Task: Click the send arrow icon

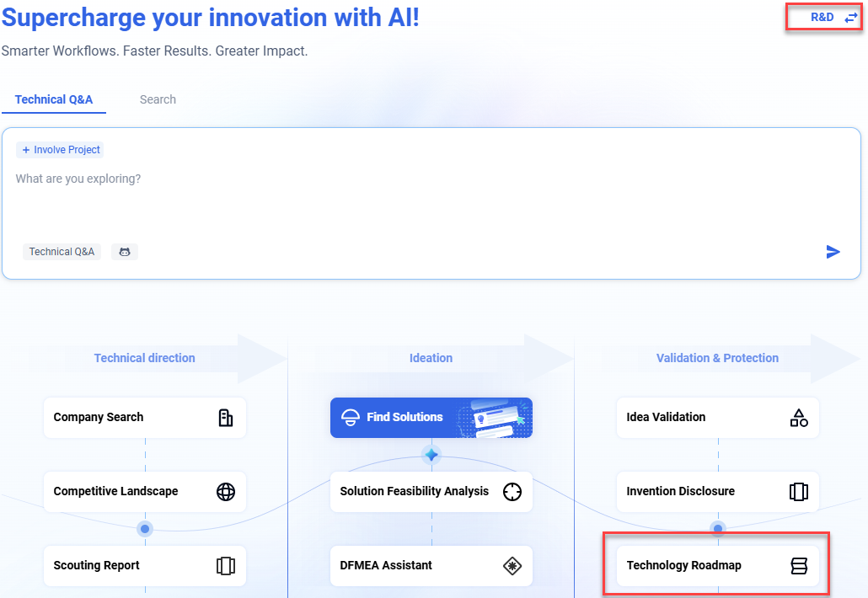Action: coord(833,252)
